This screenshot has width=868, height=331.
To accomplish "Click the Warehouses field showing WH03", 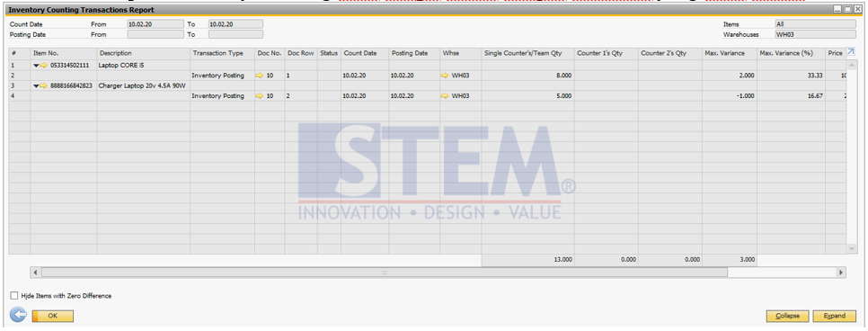I will (816, 34).
